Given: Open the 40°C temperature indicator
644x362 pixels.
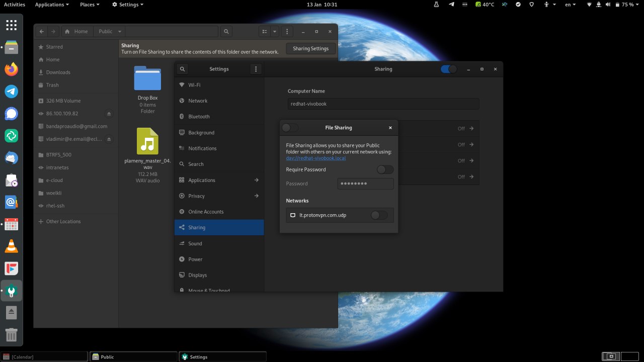Looking at the screenshot, I should click(x=485, y=5).
